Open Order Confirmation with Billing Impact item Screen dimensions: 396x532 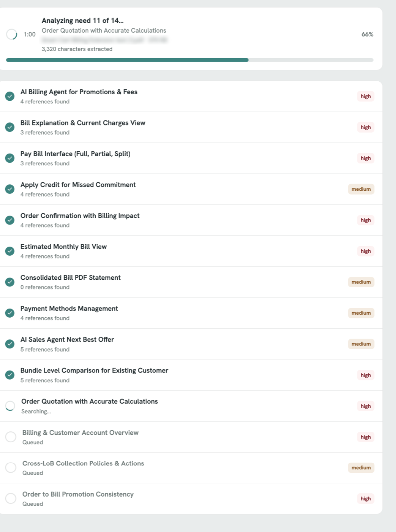tap(191, 220)
